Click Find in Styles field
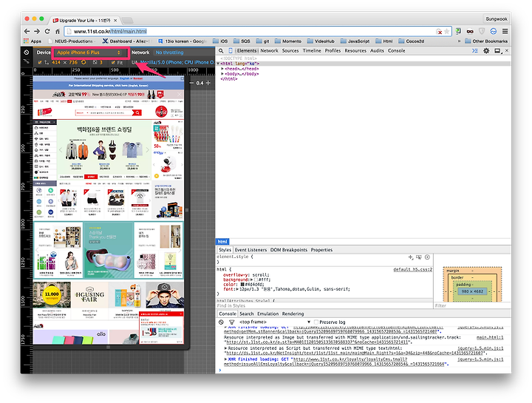This screenshot has height=403, width=532. [324, 305]
